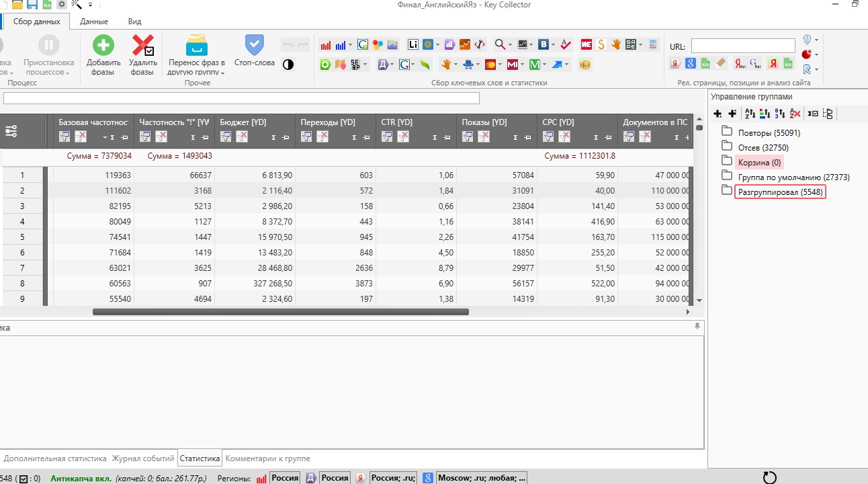
Task: Toggle the black-white contrast circle icon
Action: point(288,65)
